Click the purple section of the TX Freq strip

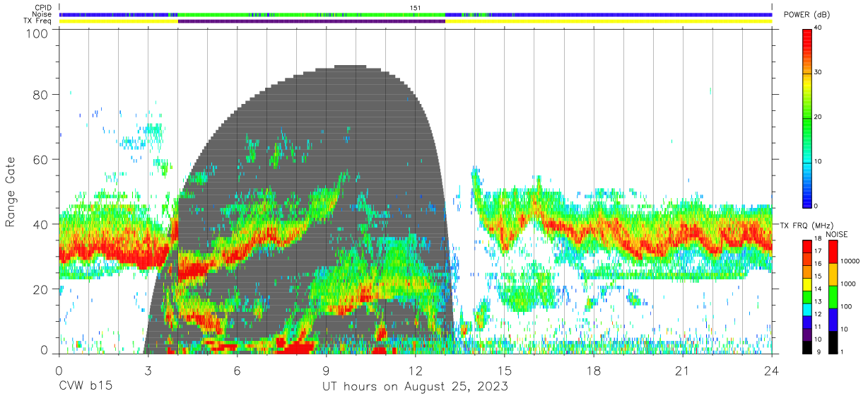312,21
